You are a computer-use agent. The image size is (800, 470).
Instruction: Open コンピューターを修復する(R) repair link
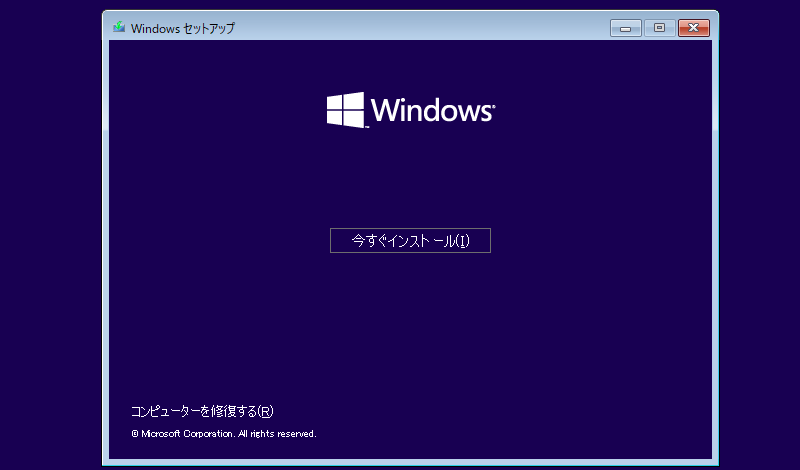[x=202, y=411]
